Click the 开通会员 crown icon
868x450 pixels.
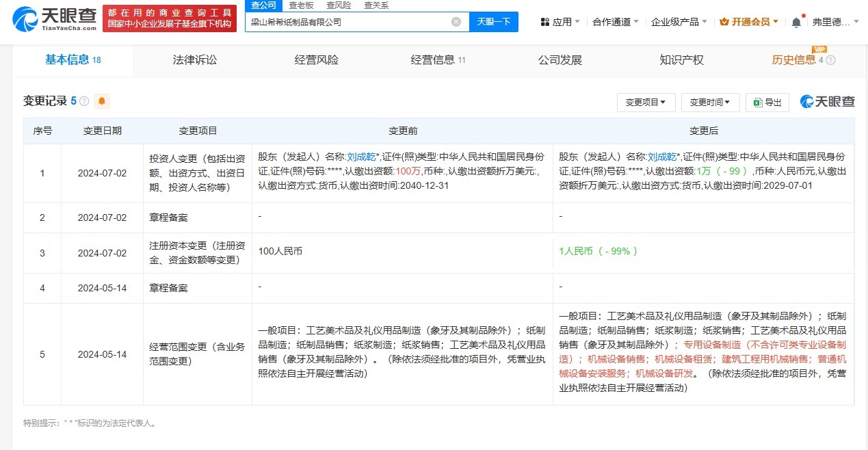pyautogui.click(x=724, y=22)
